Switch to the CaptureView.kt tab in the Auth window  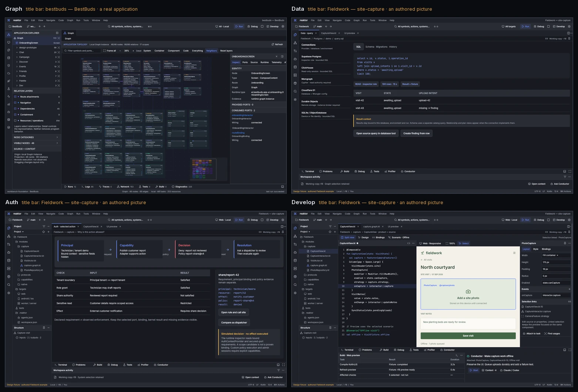click(x=91, y=227)
